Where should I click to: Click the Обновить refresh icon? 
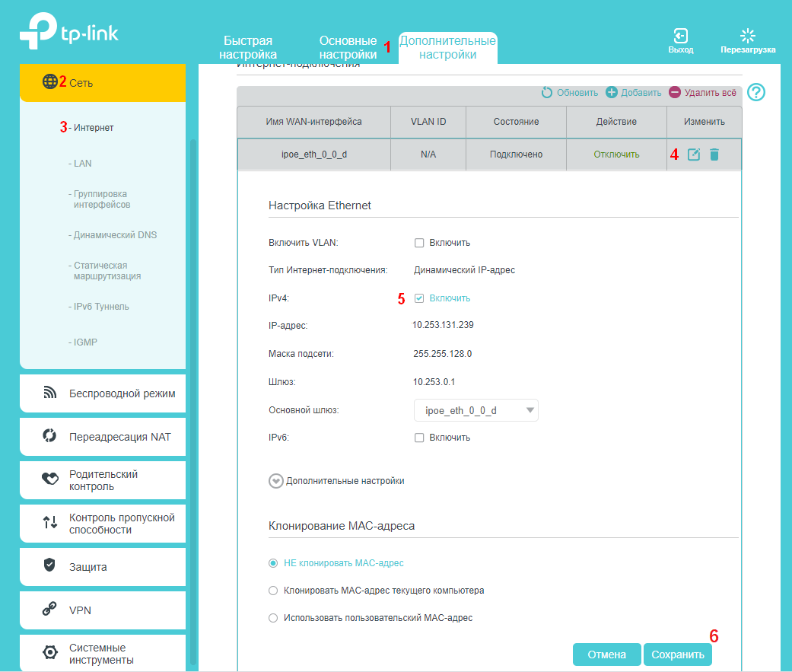pos(547,93)
